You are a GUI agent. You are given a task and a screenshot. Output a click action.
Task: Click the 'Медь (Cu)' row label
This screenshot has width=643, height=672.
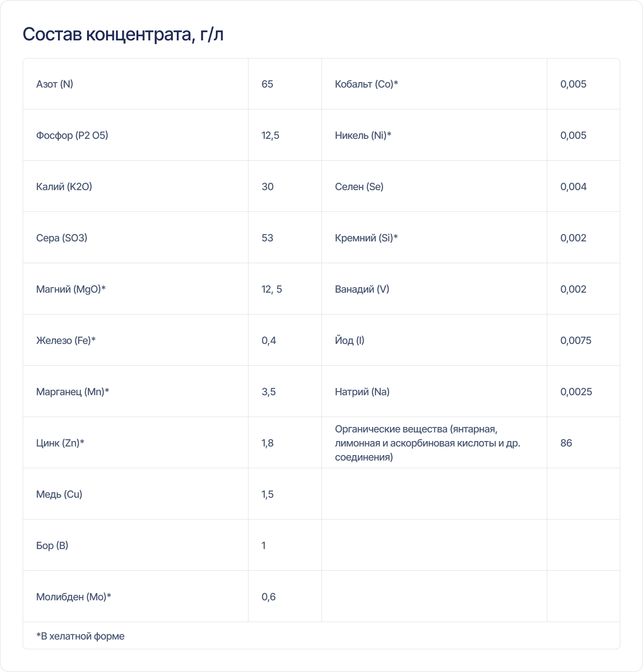[59, 494]
